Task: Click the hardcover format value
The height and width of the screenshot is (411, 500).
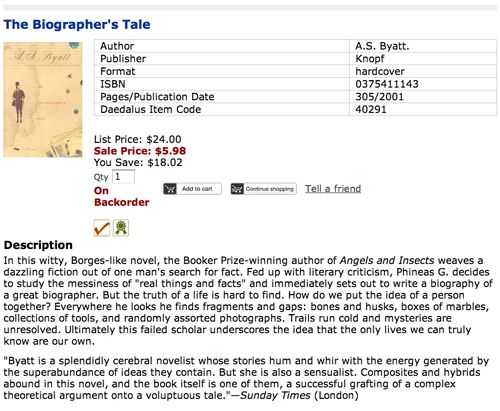Action: coord(380,71)
